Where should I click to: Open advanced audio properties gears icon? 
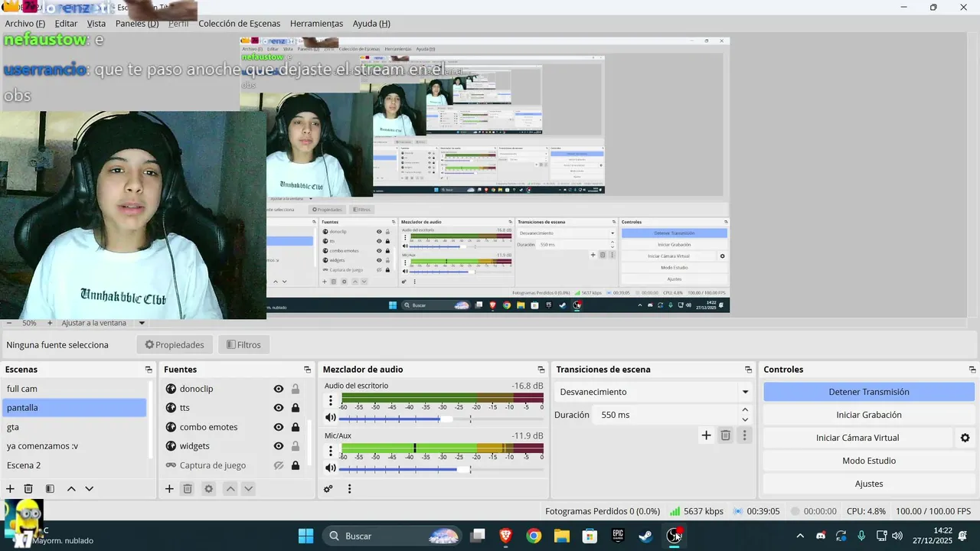[328, 488]
